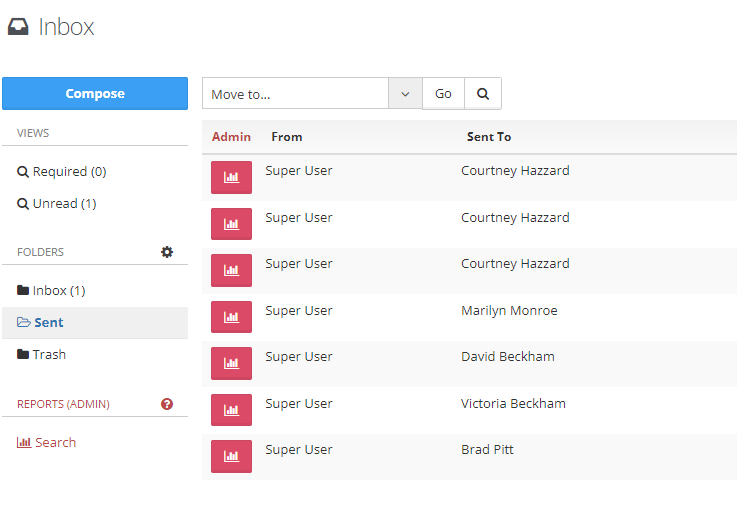Open report icon for David Beckham message
This screenshot has width=737, height=520.
coord(231,363)
